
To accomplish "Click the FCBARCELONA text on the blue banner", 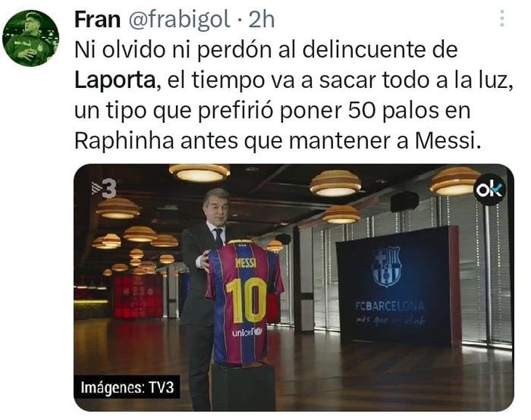I will click(389, 306).
